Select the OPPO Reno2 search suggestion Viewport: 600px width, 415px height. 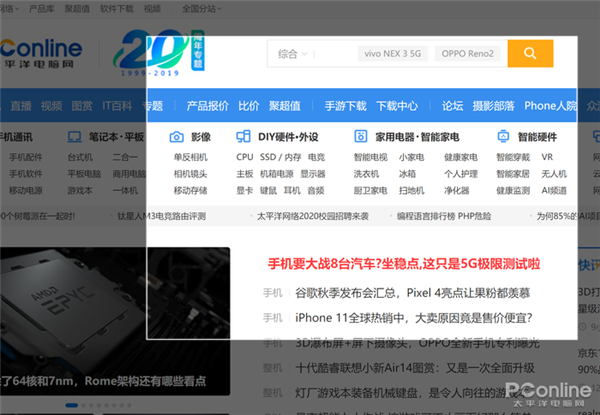coord(468,54)
